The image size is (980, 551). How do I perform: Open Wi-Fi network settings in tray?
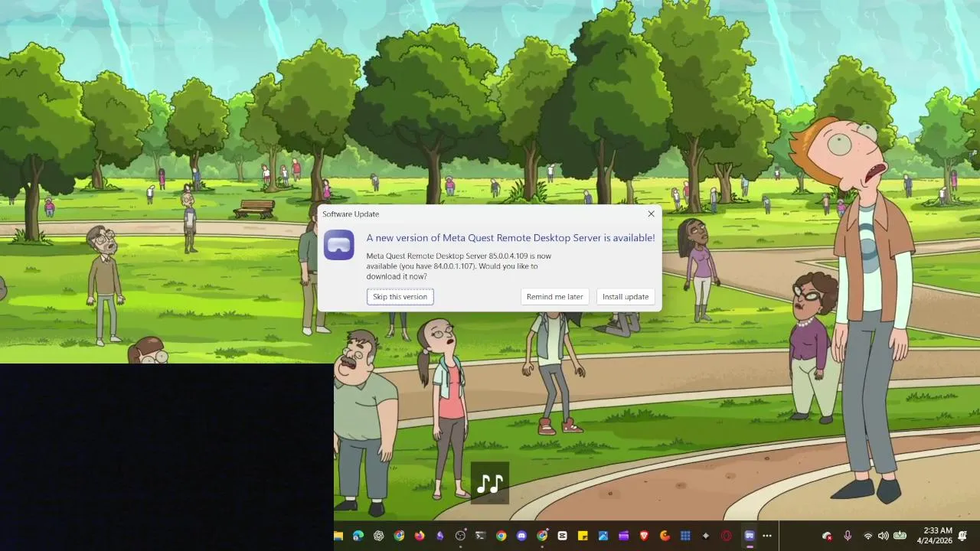(867, 536)
